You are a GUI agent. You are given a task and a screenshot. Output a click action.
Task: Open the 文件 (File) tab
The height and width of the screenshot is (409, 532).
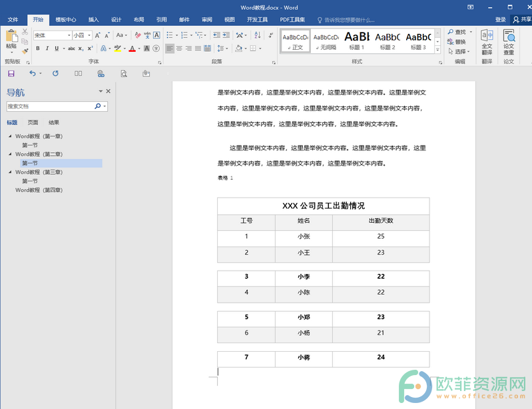[x=13, y=20]
